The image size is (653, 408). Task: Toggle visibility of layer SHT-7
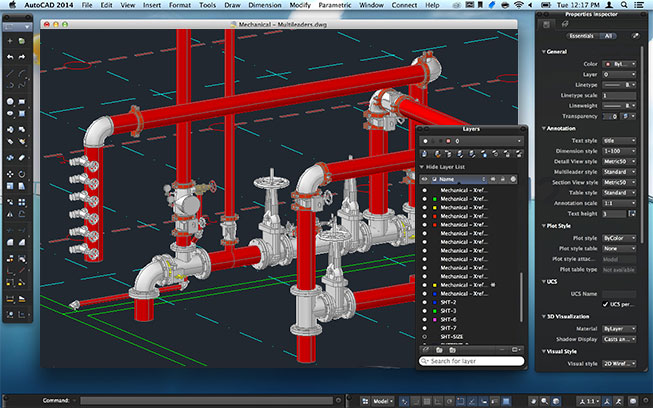(424, 328)
